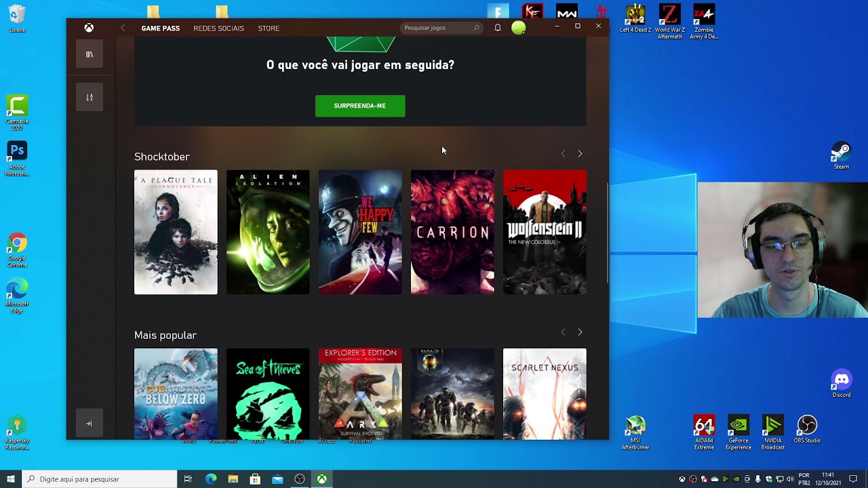Open A Plague Tale Innocence game tile

(x=176, y=232)
